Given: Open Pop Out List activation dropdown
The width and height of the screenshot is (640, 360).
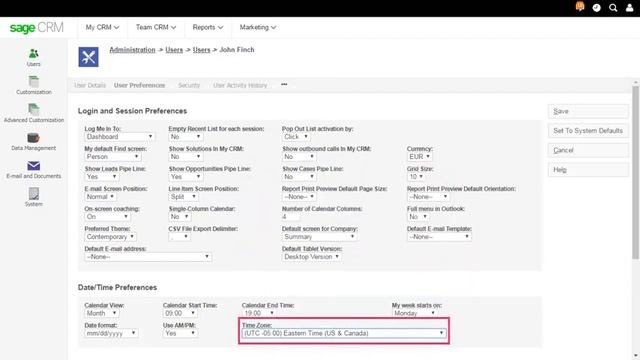Looking at the screenshot, I should (x=296, y=137).
